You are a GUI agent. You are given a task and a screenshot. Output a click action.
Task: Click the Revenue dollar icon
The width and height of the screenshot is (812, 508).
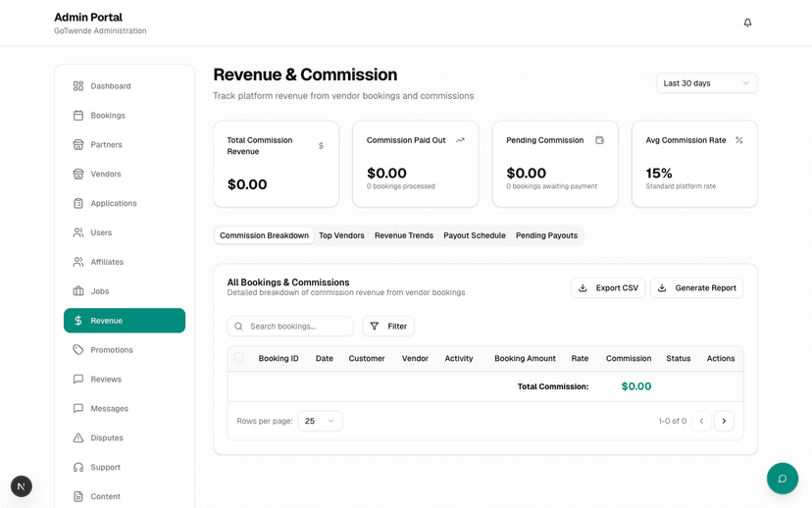(78, 321)
